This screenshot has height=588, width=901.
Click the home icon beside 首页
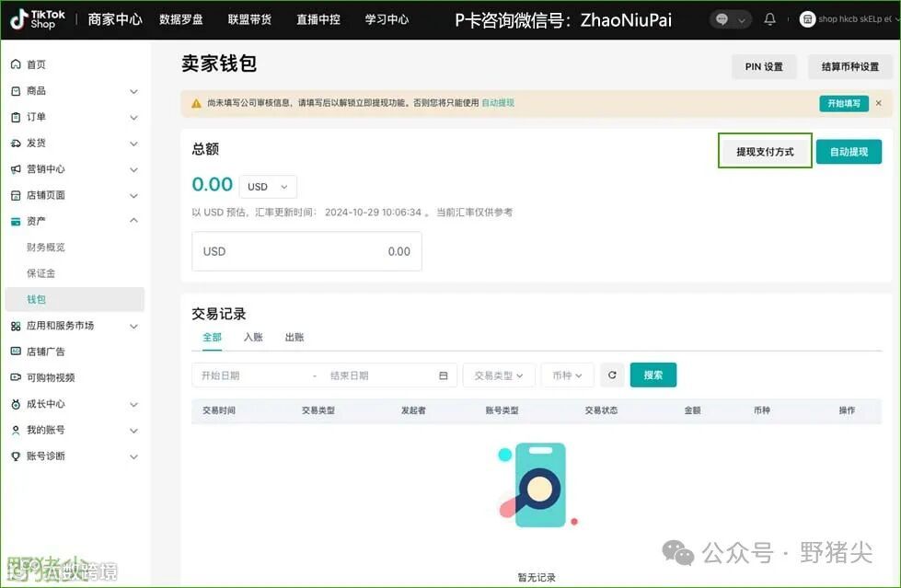(x=16, y=64)
